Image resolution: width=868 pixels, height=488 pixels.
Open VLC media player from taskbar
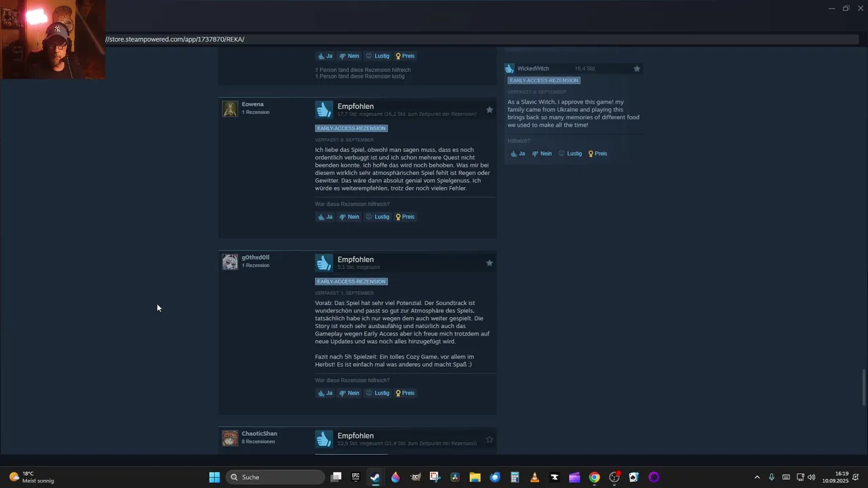pyautogui.click(x=534, y=477)
